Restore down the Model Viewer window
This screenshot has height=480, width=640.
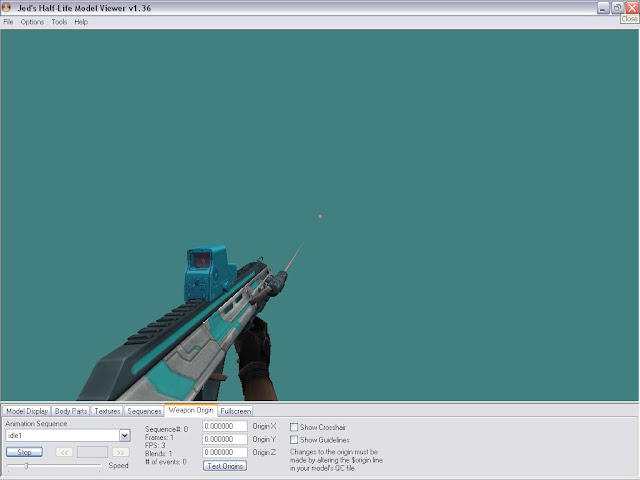(618, 7)
